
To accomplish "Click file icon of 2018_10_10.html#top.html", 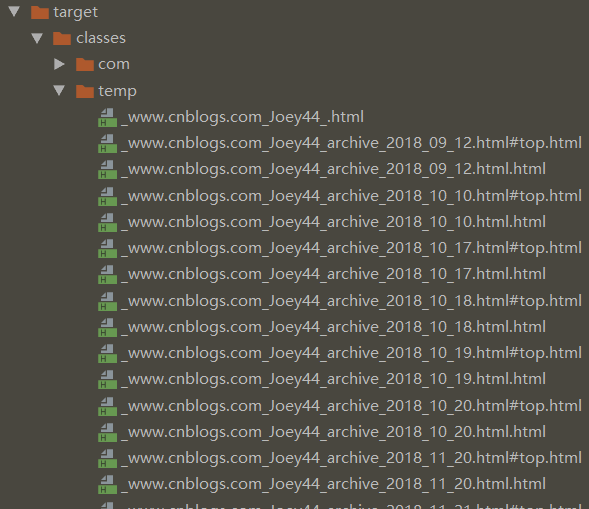I will point(107,196).
